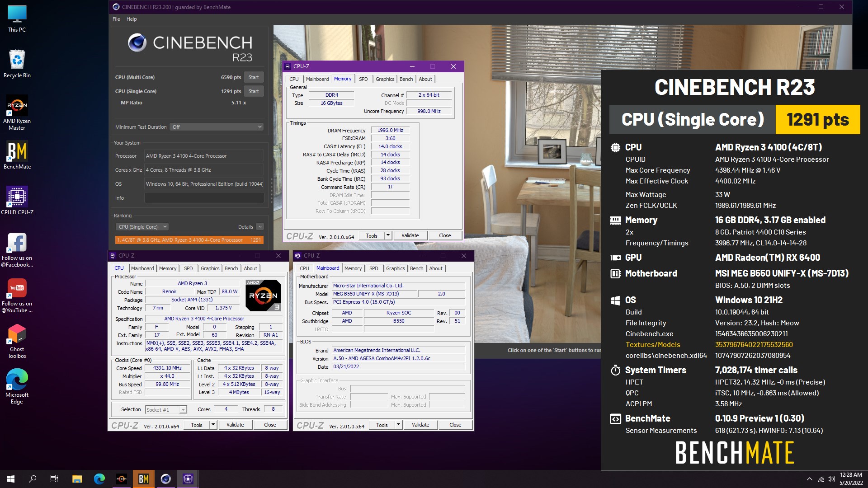Start the CPU (Multi Core) test
The image size is (868, 488).
[x=254, y=77]
